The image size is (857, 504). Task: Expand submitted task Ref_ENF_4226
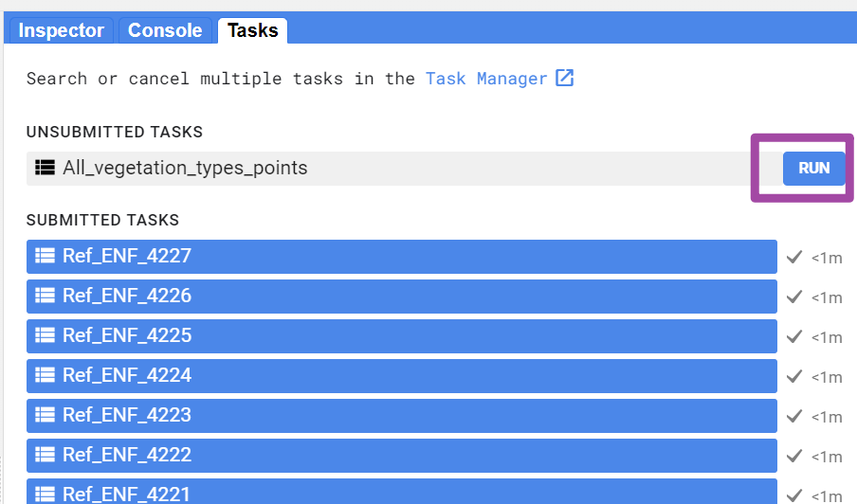click(x=401, y=296)
